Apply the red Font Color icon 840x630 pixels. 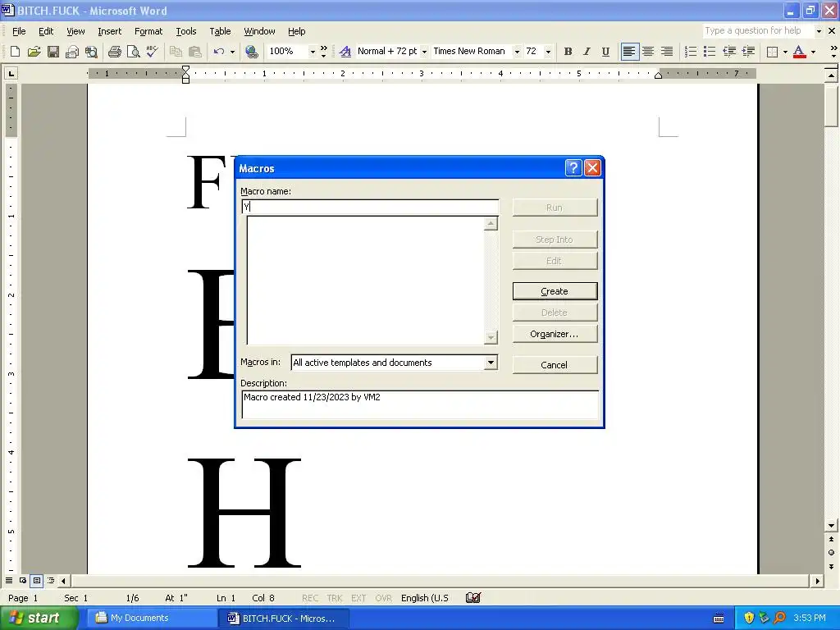click(799, 52)
